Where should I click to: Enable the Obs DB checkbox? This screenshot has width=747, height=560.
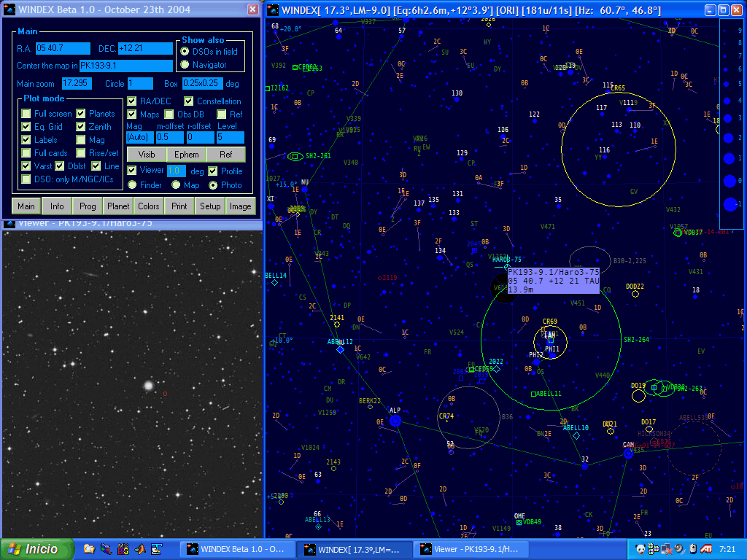[169, 114]
